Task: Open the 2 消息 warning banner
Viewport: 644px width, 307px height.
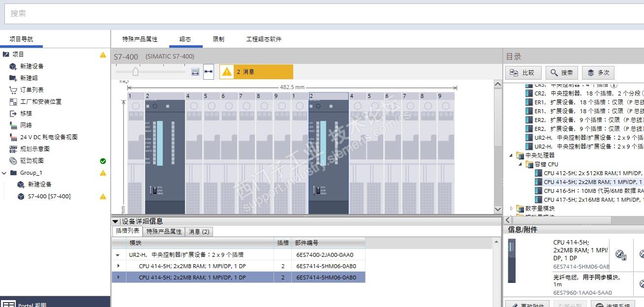Action: tap(256, 72)
